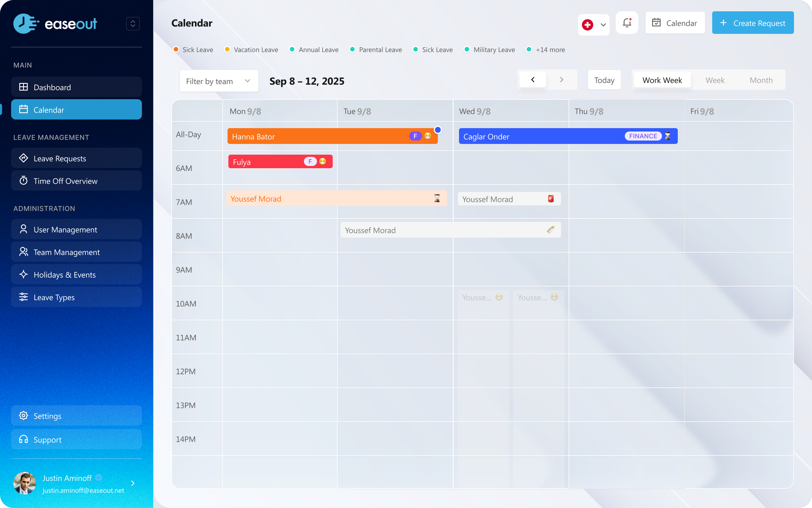The width and height of the screenshot is (812, 508).
Task: Jump to Today
Action: coord(604,80)
